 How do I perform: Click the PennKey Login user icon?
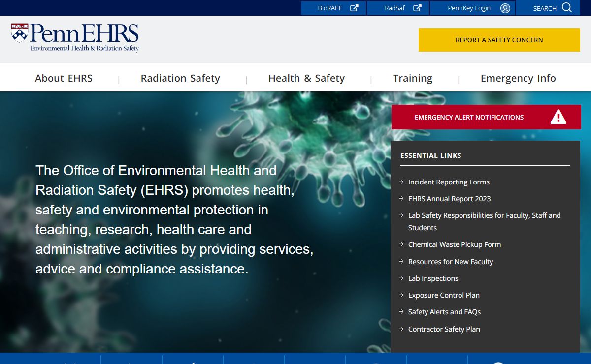click(505, 8)
